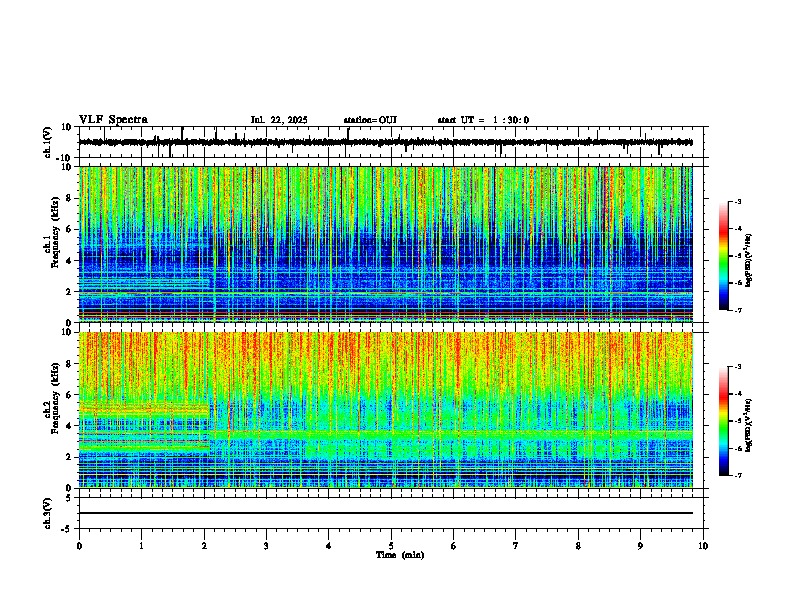Click the "ch.1(V)" waveform axis label
This screenshot has height=612, width=792.
pos(48,142)
